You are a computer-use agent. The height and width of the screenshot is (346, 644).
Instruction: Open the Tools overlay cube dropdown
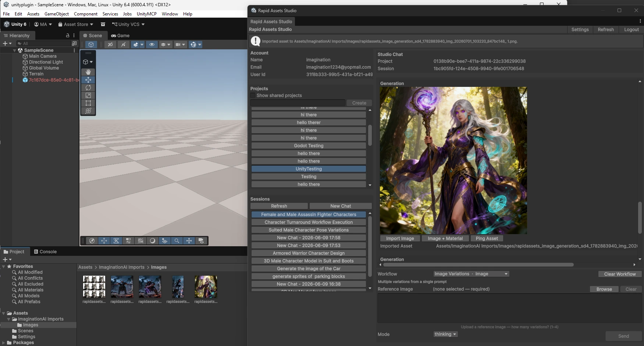coord(88,62)
